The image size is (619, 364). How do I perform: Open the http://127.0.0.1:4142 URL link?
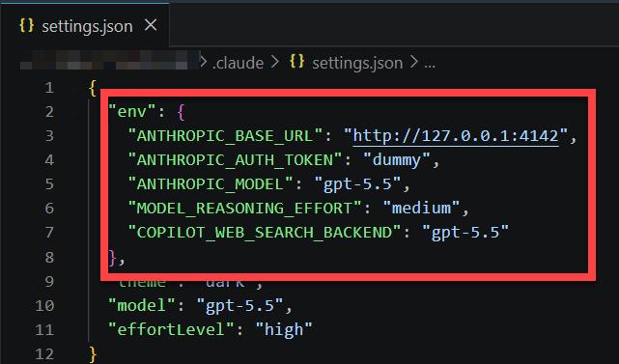pos(456,136)
